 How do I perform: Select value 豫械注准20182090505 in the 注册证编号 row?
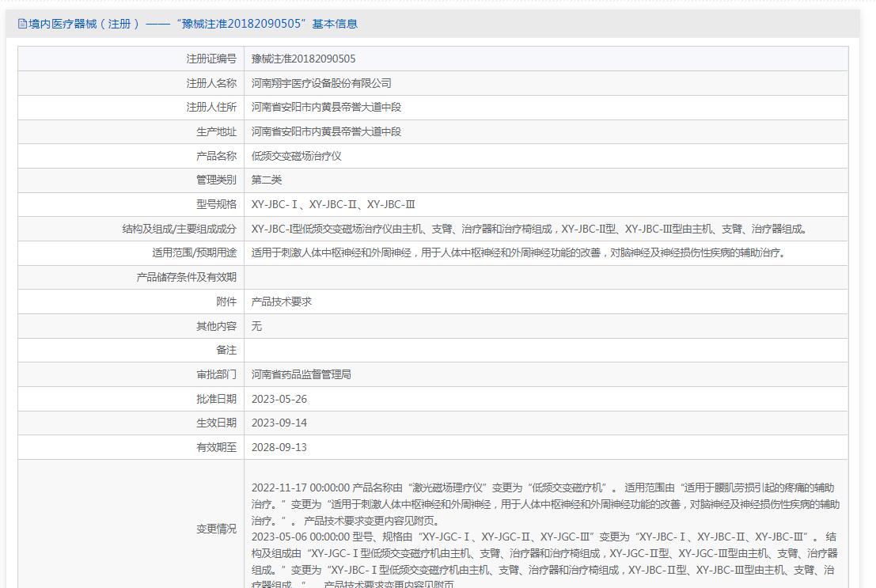coord(303,59)
